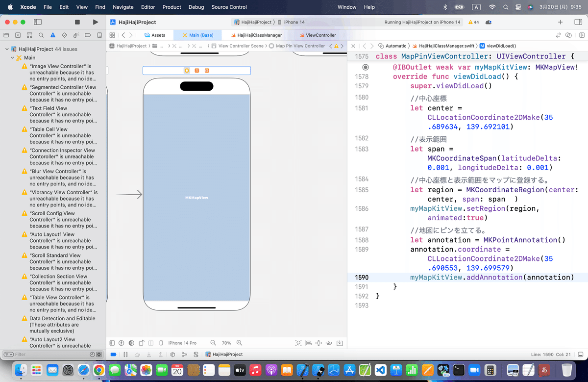Open Add New Constraints menu
The image size is (588, 382).
coord(319,343)
